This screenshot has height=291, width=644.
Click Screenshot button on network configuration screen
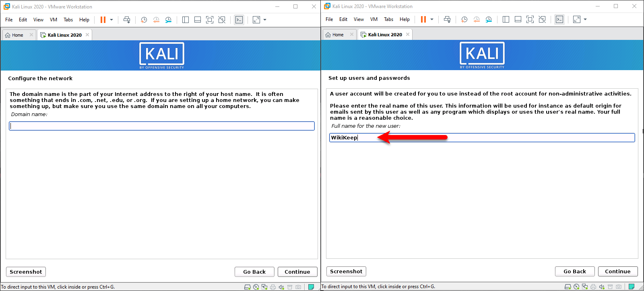click(x=26, y=272)
